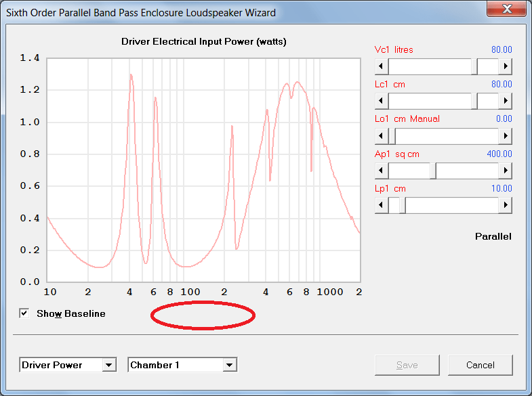Click the 400.00 Ap1 value
Image resolution: width=532 pixels, height=396 pixels.
[x=499, y=154]
